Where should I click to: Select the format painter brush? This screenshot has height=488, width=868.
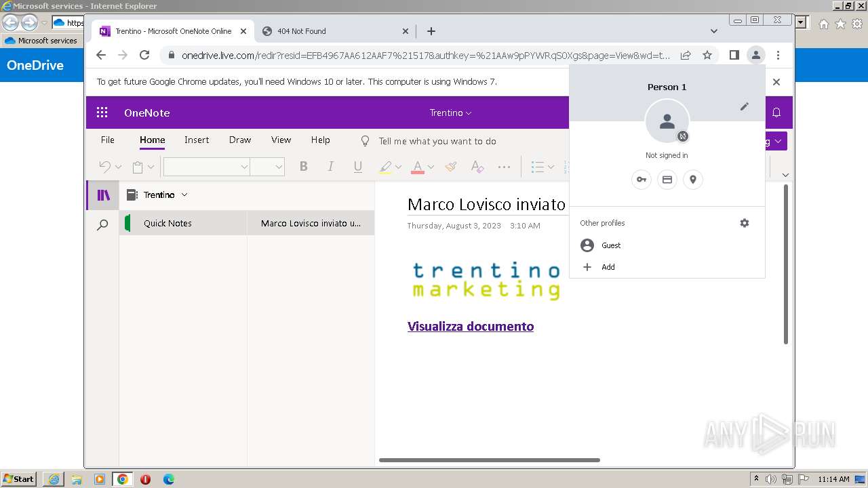point(451,167)
